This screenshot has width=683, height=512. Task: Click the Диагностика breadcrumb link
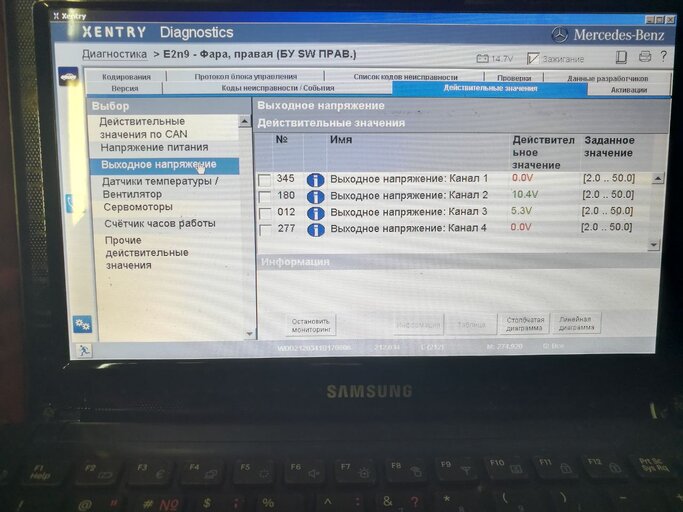click(x=115, y=54)
